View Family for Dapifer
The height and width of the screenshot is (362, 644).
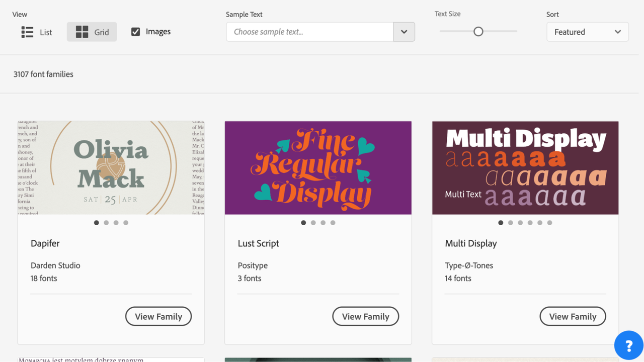[158, 316]
